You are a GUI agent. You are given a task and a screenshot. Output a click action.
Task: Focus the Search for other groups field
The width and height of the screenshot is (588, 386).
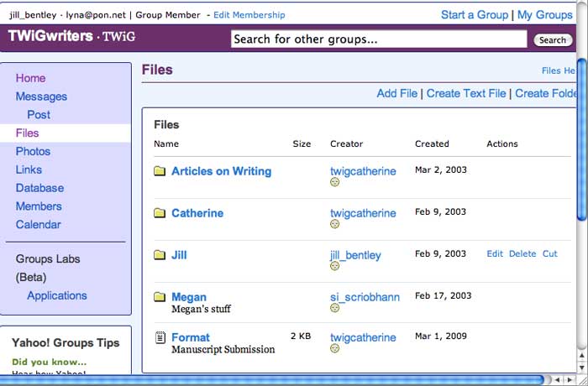(x=379, y=39)
